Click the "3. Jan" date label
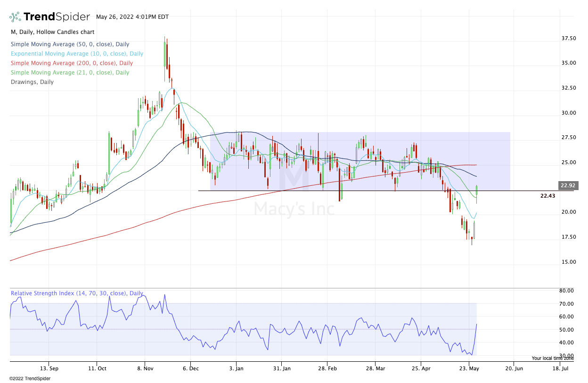This screenshot has width=588, height=383. [x=236, y=368]
